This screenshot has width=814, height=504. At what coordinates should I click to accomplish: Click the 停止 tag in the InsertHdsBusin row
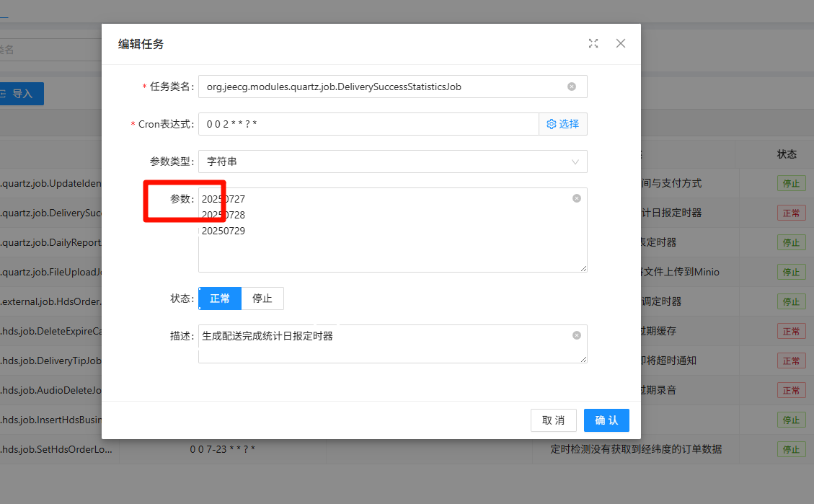pyautogui.click(x=791, y=420)
